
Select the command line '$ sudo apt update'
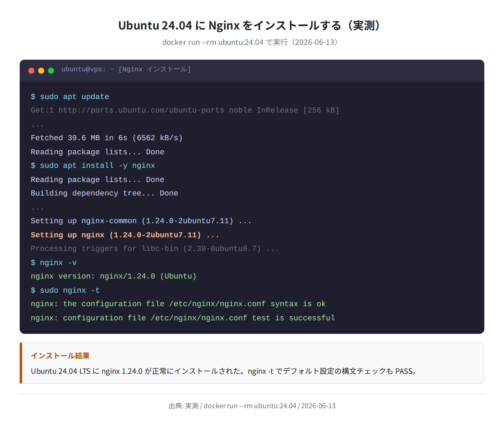(x=70, y=97)
